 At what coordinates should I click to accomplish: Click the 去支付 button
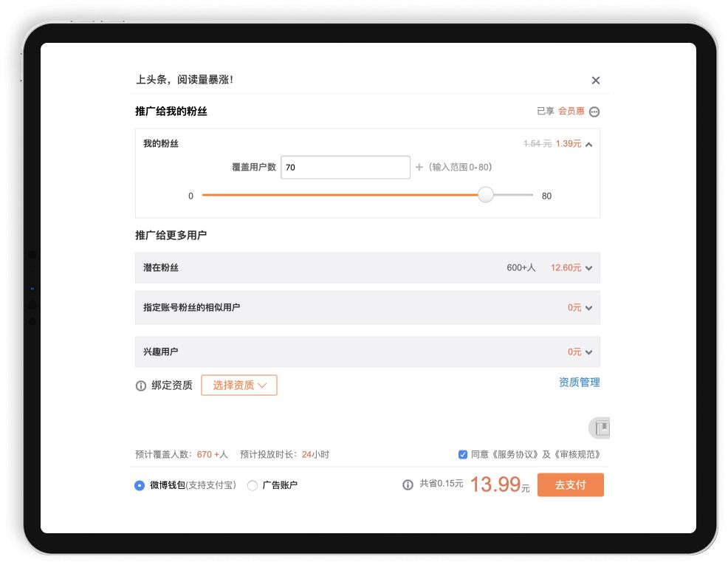[x=570, y=485]
